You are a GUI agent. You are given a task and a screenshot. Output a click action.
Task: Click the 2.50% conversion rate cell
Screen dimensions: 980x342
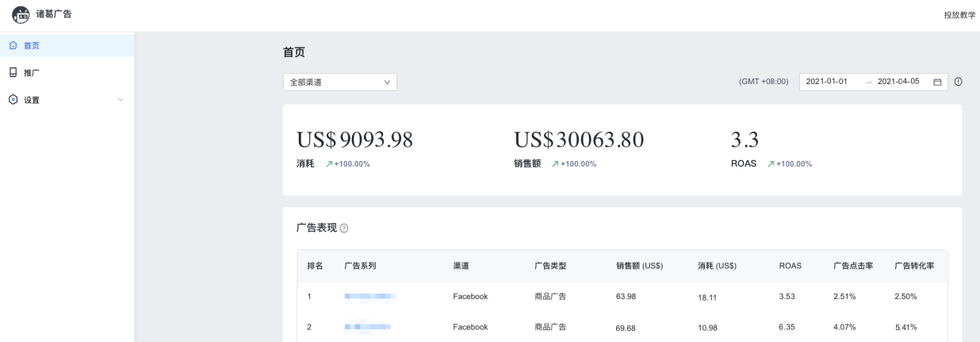(x=906, y=297)
